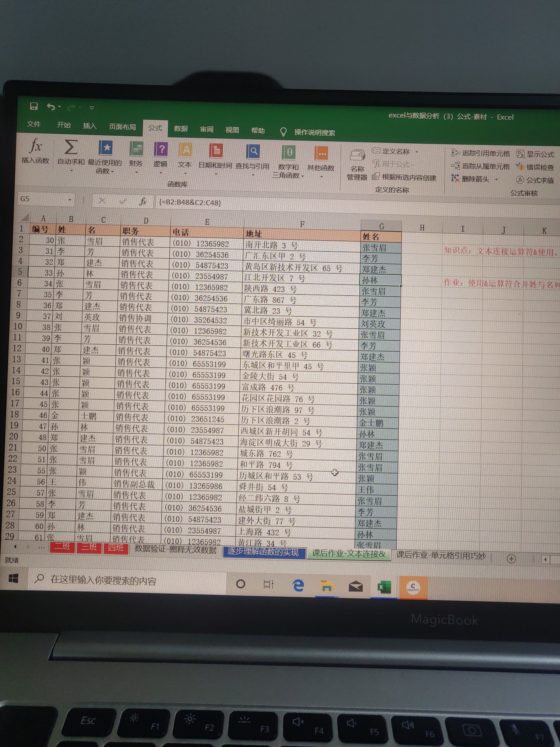Toggle Show Formulas (显示公式)
This screenshot has width=560, height=747.
[x=535, y=154]
